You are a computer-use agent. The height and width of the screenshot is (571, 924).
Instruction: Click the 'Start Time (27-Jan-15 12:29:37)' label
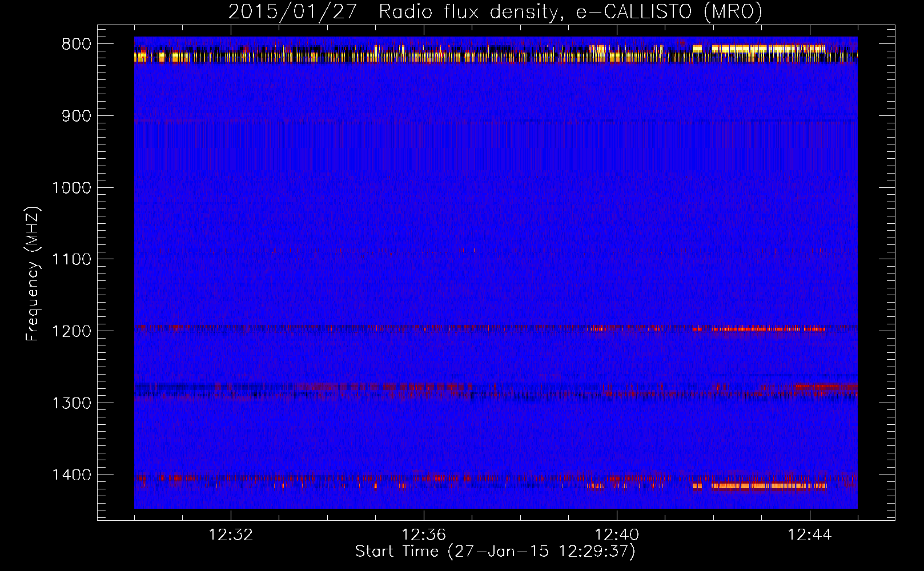click(x=495, y=552)
